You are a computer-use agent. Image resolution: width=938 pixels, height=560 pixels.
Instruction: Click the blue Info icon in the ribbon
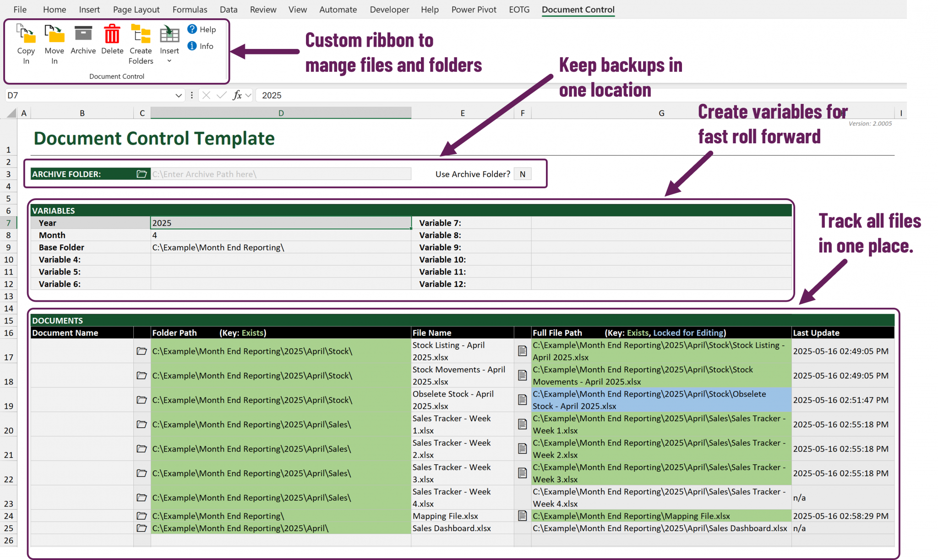pos(191,46)
